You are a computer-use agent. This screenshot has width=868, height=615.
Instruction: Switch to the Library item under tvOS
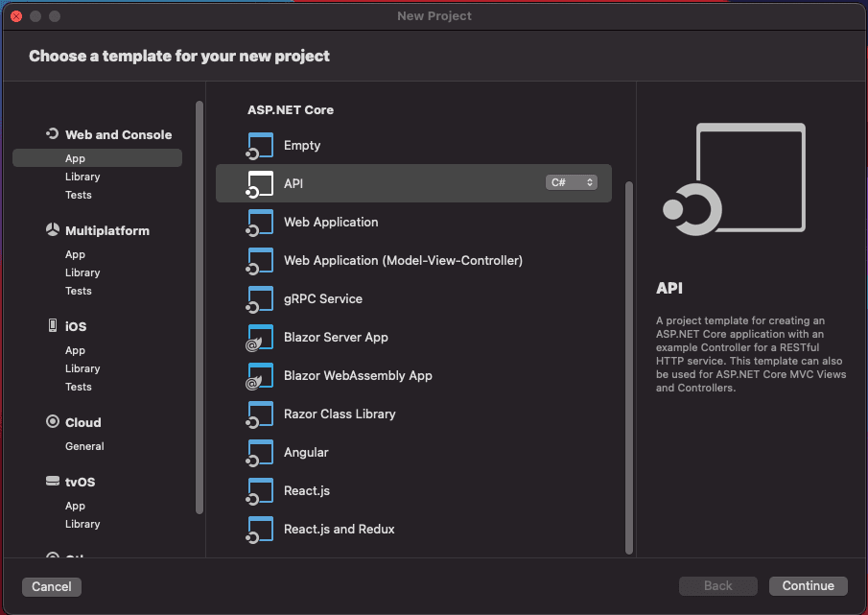click(82, 524)
